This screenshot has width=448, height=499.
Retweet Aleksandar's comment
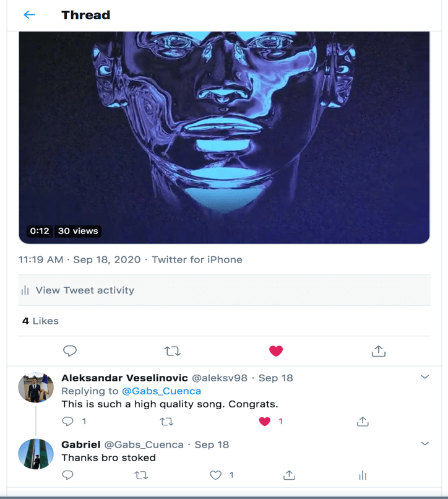tap(166, 422)
